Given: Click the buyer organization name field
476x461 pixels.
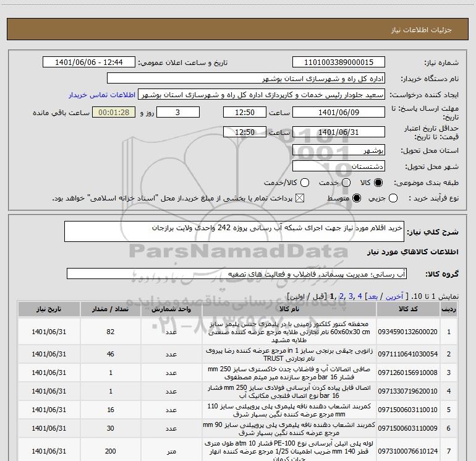Looking at the screenshot, I should click(x=246, y=79).
